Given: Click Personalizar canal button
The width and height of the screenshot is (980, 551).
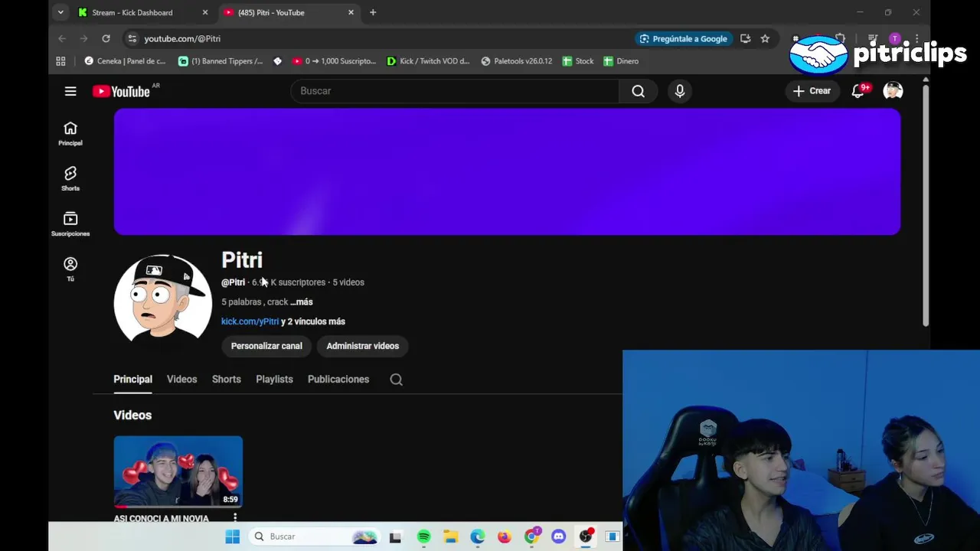Looking at the screenshot, I should coord(266,346).
